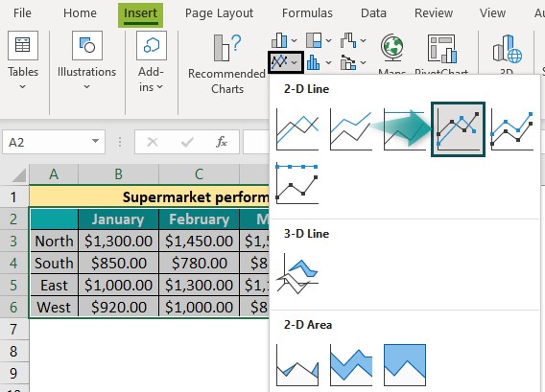
Task: Select the Line with Markers chart thumbnail
Action: click(x=458, y=129)
